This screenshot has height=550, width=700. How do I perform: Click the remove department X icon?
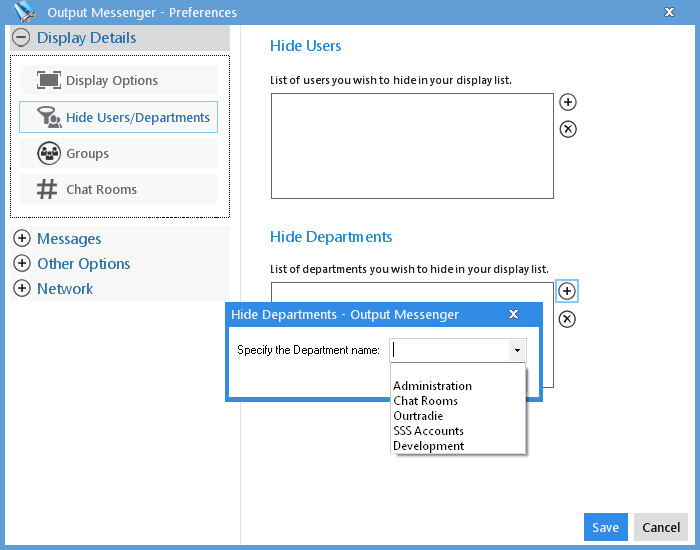pos(567,319)
